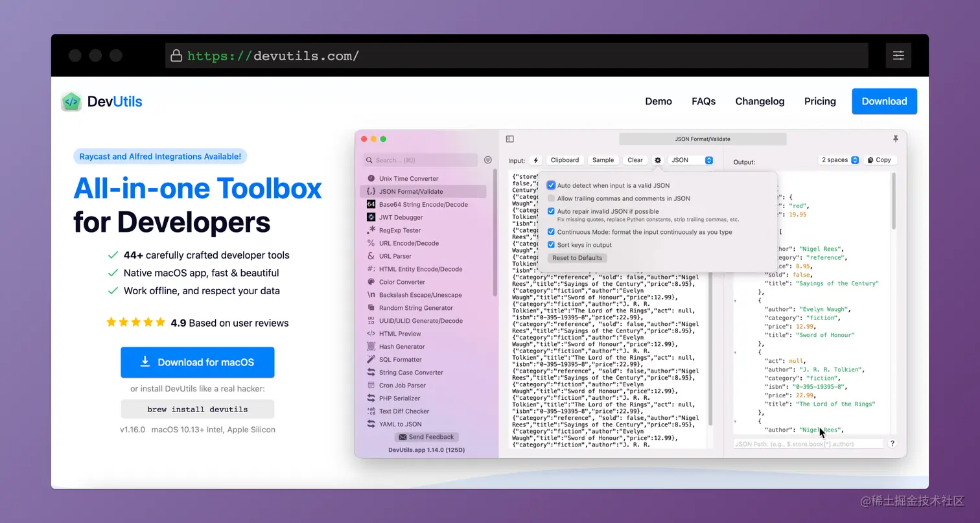Click Reset to Defaults button

pos(577,258)
